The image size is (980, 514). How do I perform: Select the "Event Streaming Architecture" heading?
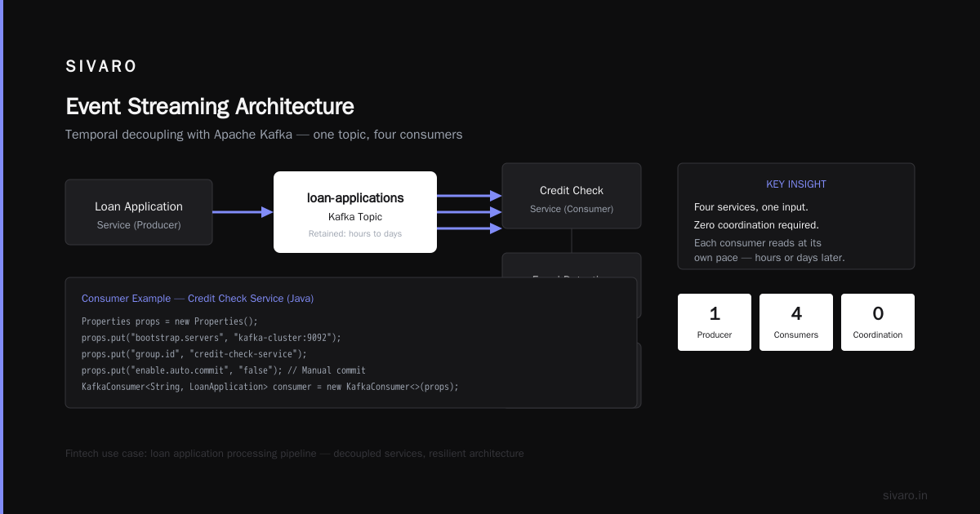point(210,107)
